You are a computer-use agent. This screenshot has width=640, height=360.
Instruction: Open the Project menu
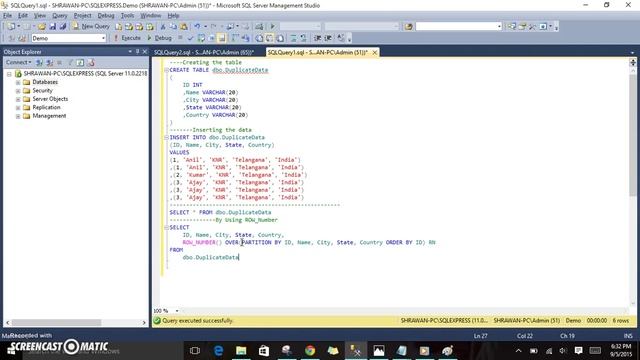click(x=82, y=16)
